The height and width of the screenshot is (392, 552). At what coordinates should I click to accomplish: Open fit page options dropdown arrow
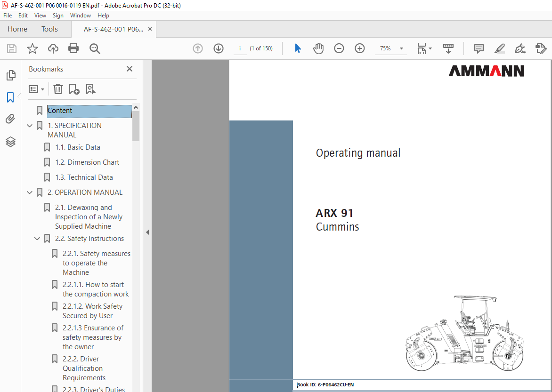[x=430, y=48]
